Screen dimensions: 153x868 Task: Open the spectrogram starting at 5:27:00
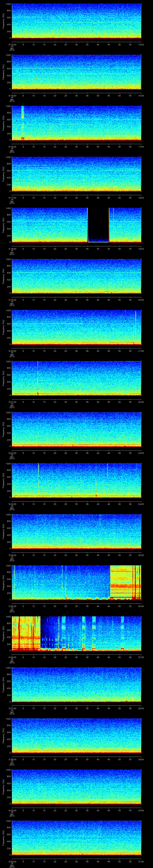click(76, 685)
